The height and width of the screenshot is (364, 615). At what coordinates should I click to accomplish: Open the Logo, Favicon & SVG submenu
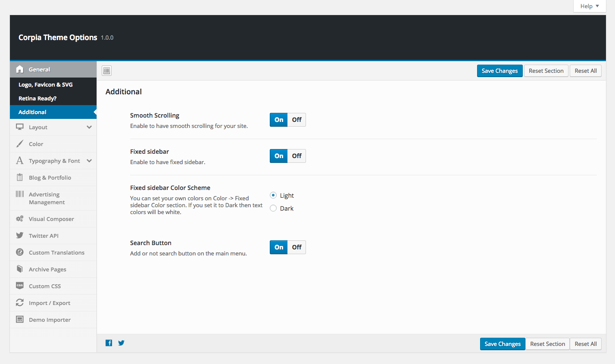pos(46,85)
